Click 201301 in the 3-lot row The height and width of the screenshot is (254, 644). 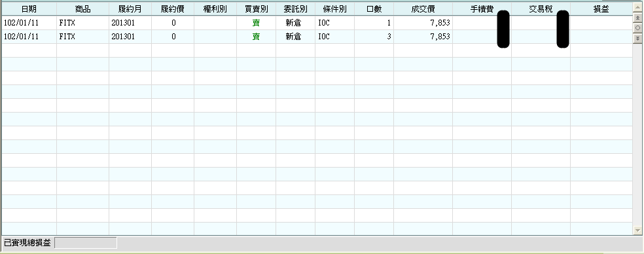[123, 37]
